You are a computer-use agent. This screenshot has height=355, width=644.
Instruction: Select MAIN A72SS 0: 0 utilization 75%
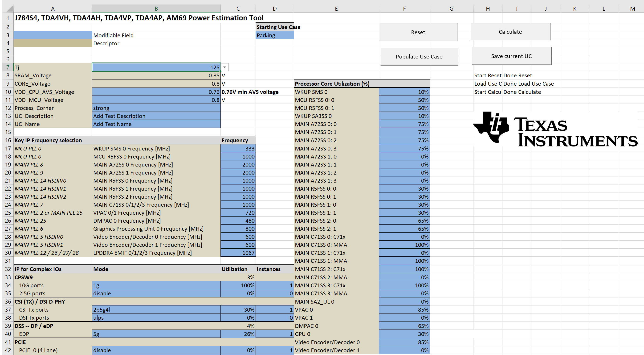point(404,124)
